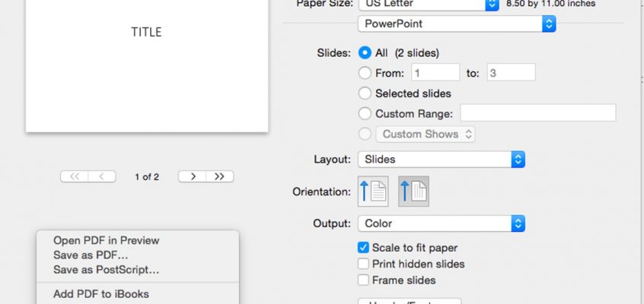Enable Print hidden slides checkbox

point(363,264)
